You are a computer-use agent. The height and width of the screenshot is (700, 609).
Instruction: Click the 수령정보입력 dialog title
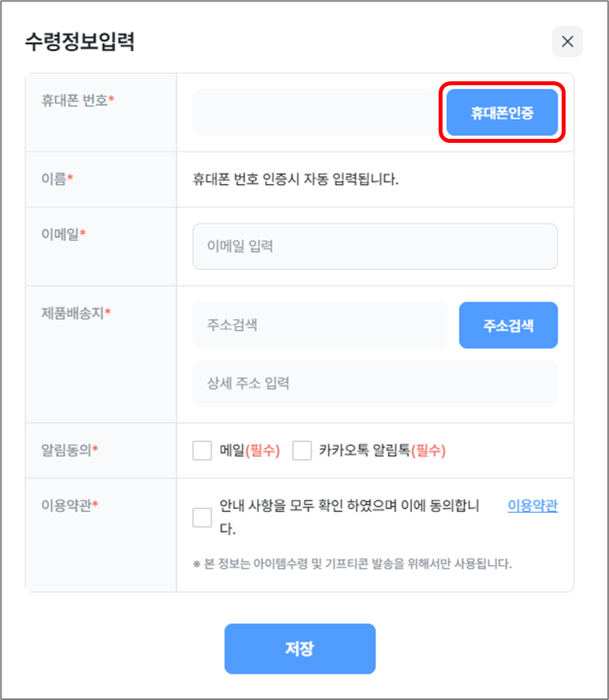coord(80,42)
